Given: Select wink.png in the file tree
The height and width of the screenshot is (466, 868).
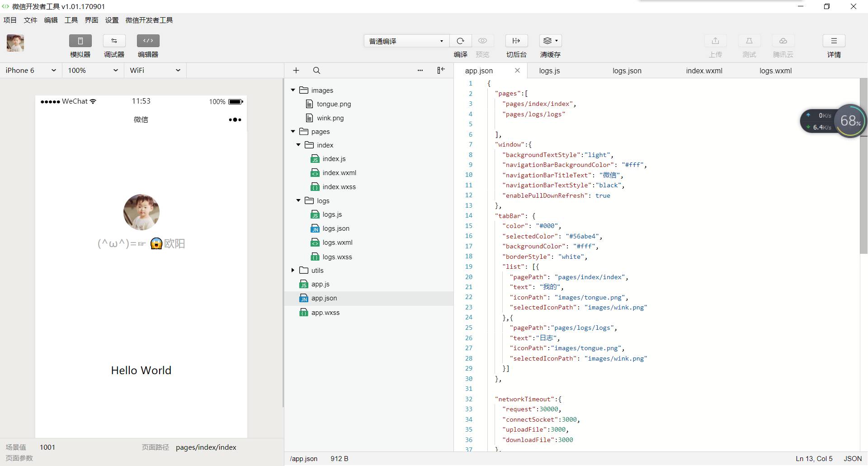Looking at the screenshot, I should pos(330,118).
